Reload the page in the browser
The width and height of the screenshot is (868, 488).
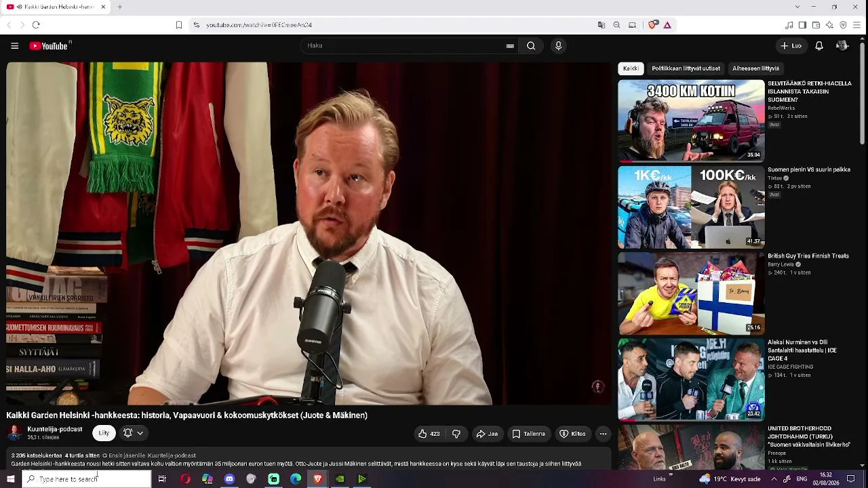tap(36, 25)
